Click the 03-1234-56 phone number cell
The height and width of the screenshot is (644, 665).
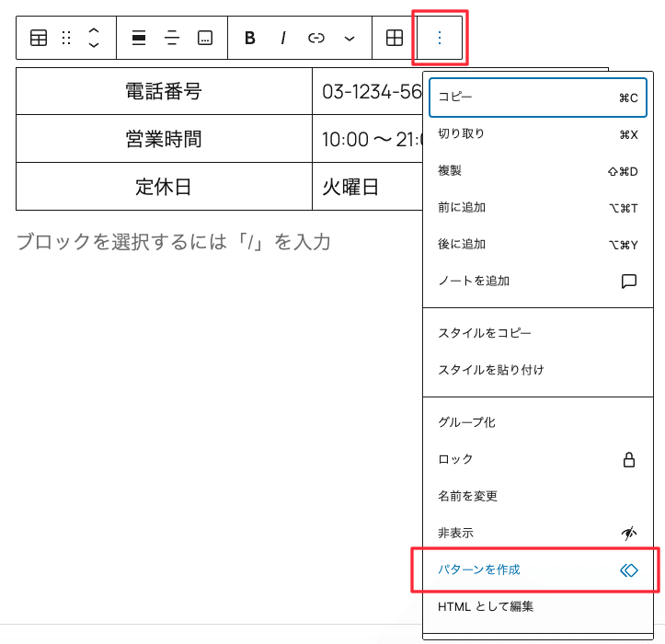[368, 91]
